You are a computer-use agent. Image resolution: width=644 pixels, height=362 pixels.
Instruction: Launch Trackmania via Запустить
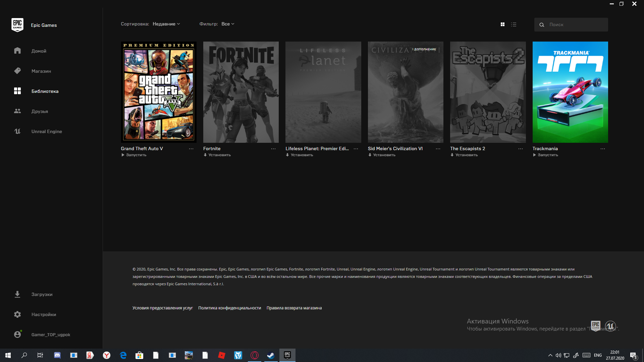pos(545,155)
